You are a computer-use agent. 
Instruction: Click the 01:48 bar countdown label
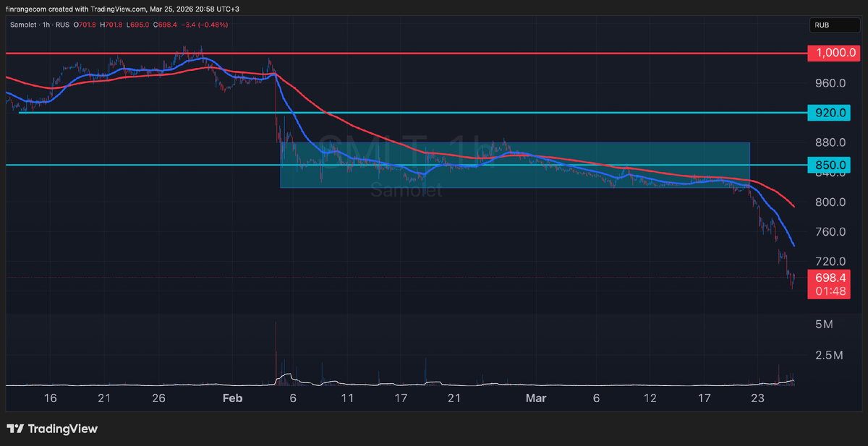tap(829, 291)
